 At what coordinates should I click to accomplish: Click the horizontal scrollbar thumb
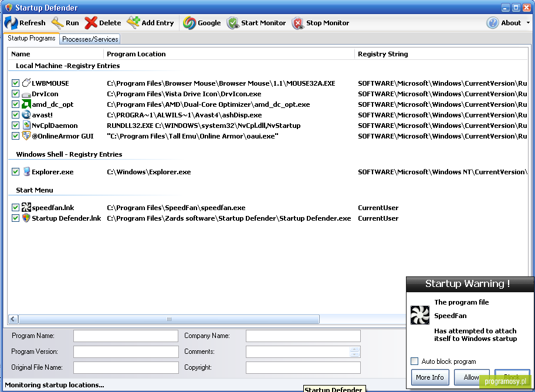(x=169, y=319)
